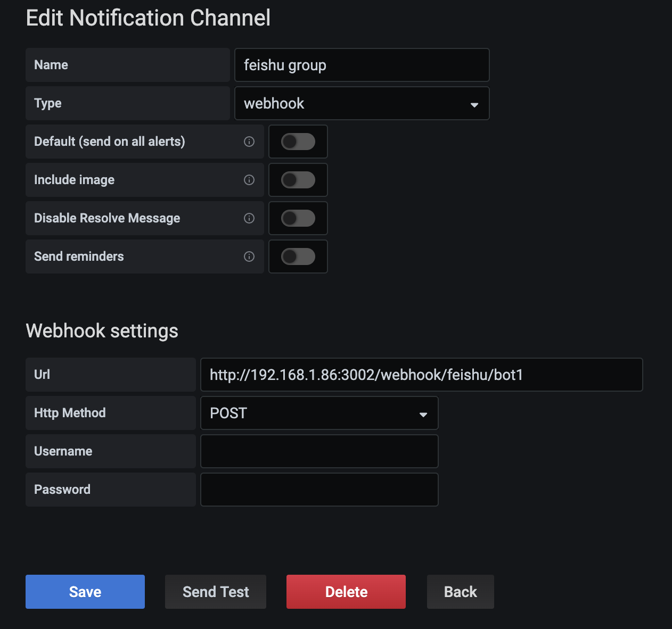
Task: Click info icon for Disable Resolve Message
Action: [249, 218]
